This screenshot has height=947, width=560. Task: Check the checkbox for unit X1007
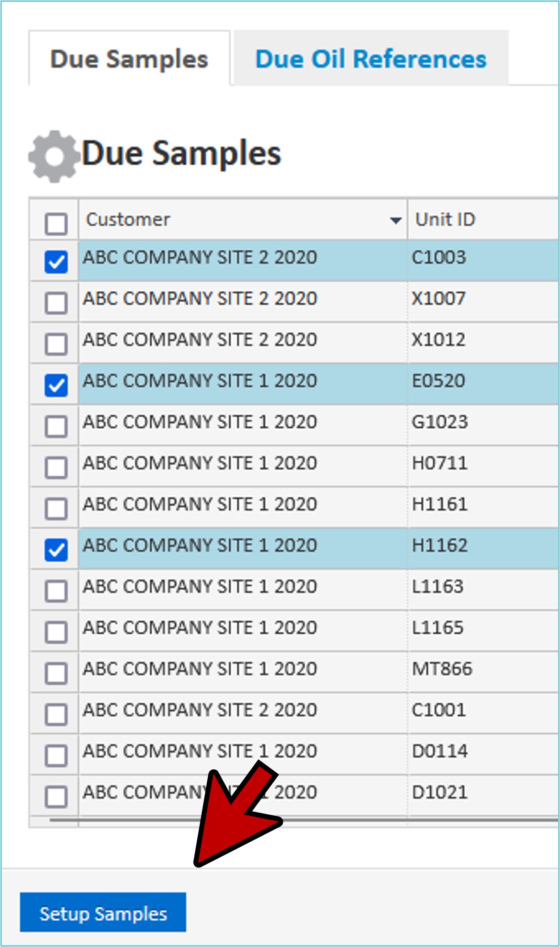56,303
